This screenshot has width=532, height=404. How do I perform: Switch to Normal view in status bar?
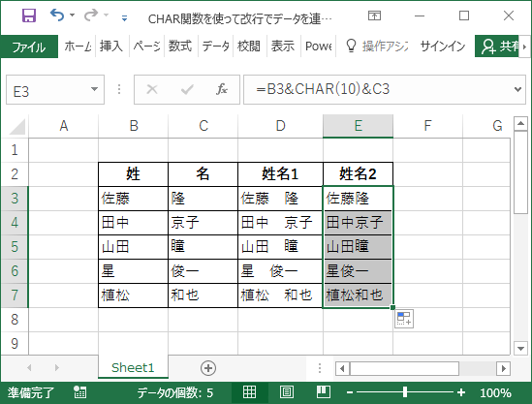(249, 392)
